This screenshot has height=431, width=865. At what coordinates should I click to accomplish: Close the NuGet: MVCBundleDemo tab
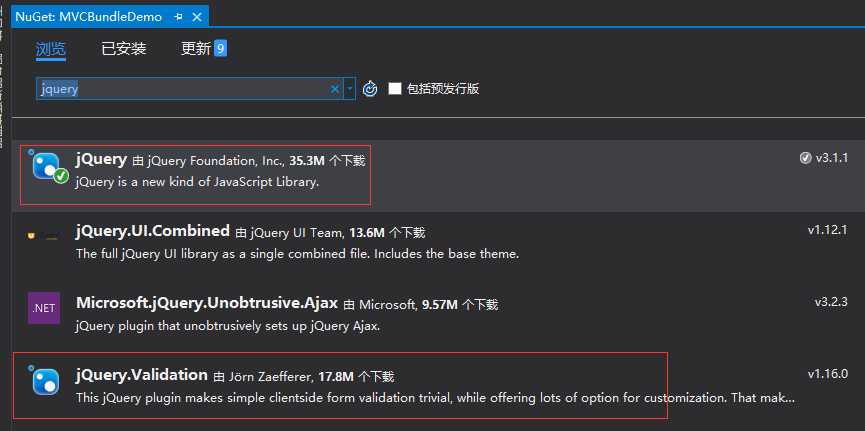(x=197, y=17)
